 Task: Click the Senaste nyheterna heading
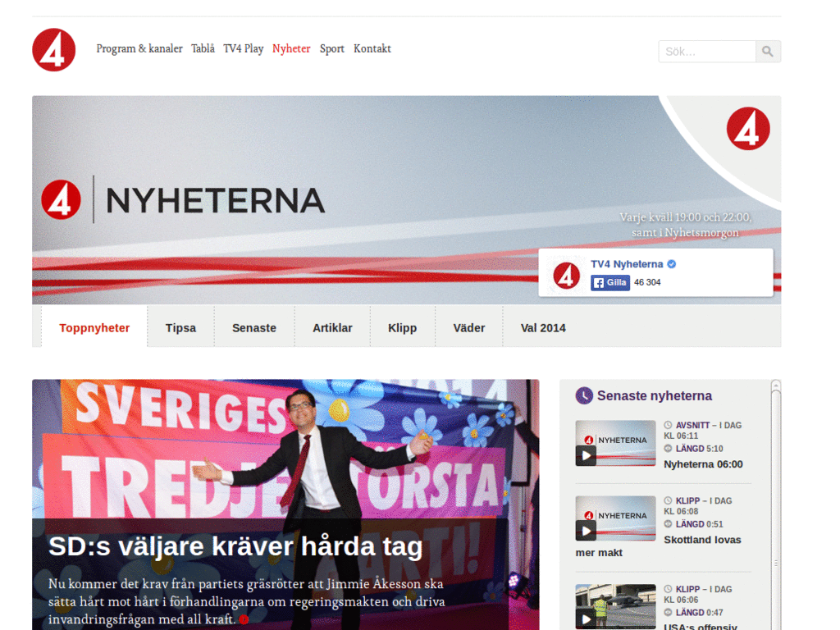(654, 396)
